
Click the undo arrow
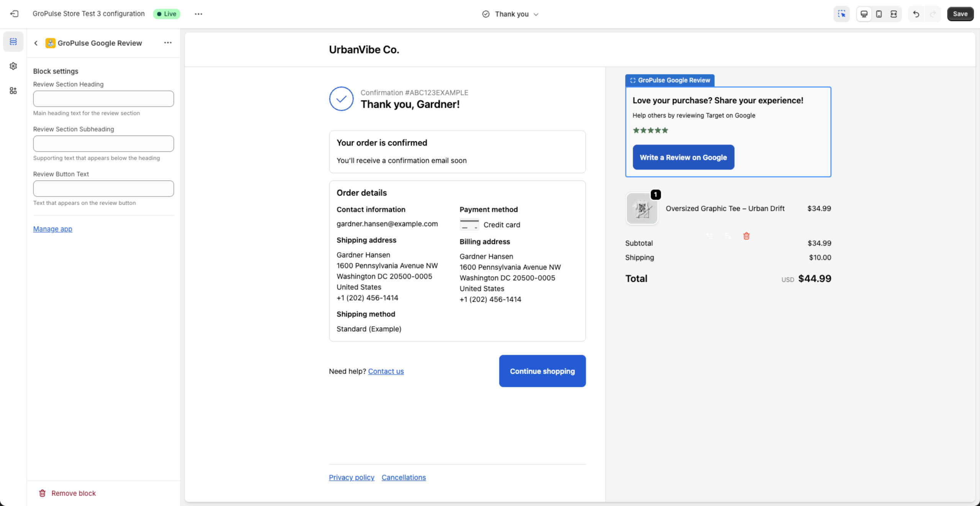916,14
